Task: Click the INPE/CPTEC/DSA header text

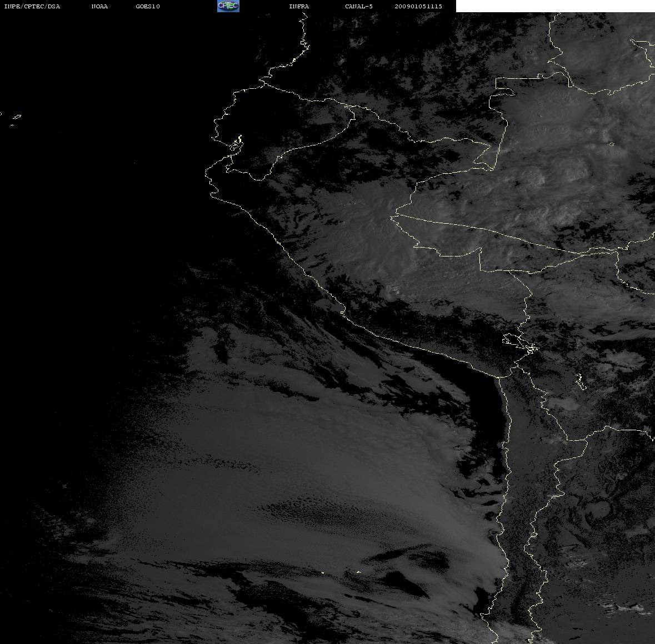Action: (32, 6)
